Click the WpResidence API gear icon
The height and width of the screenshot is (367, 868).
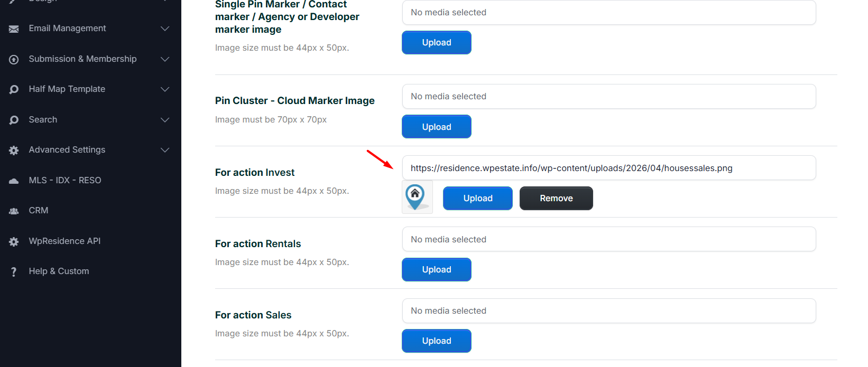(x=14, y=241)
